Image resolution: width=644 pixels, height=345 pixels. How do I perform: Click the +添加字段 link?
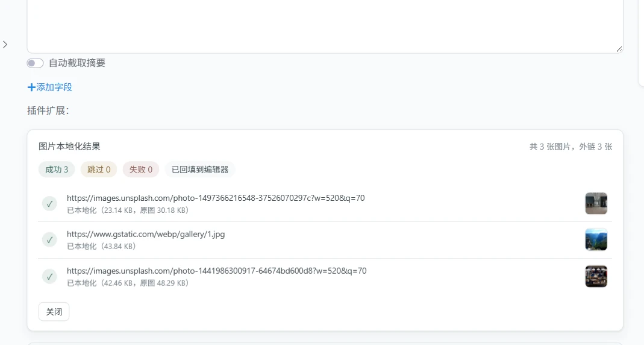click(49, 87)
